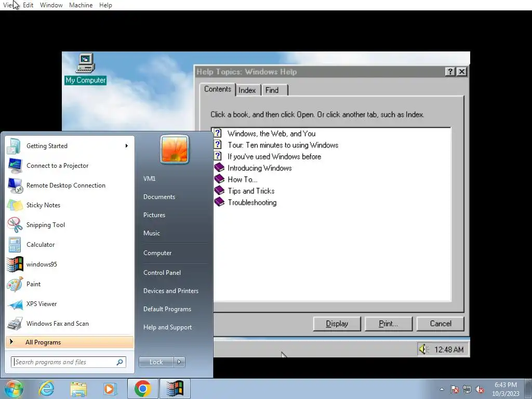Click the Windows 95 volume speaker icon
This screenshot has height=399, width=532.
[x=423, y=349]
